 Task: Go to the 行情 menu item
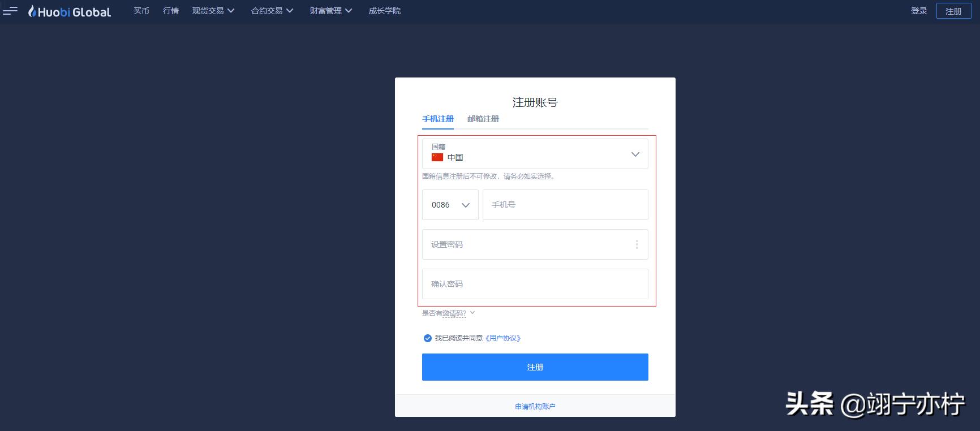pos(171,11)
